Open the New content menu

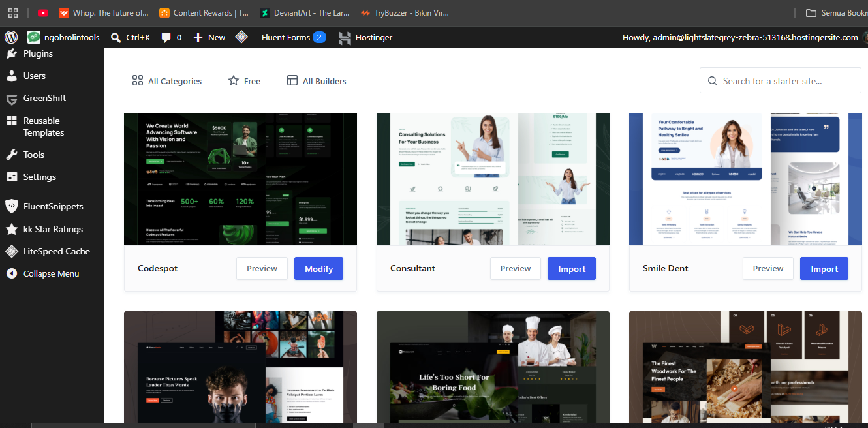(x=209, y=37)
